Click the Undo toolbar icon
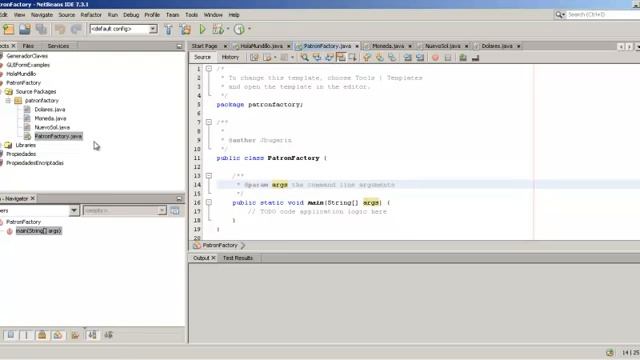Viewport: 640px width, 360px height. tap(60, 29)
